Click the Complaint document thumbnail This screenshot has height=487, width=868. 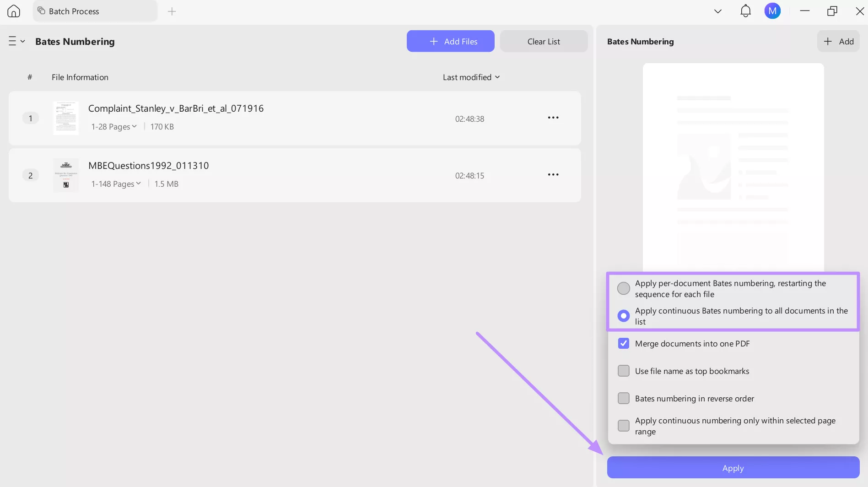click(66, 118)
